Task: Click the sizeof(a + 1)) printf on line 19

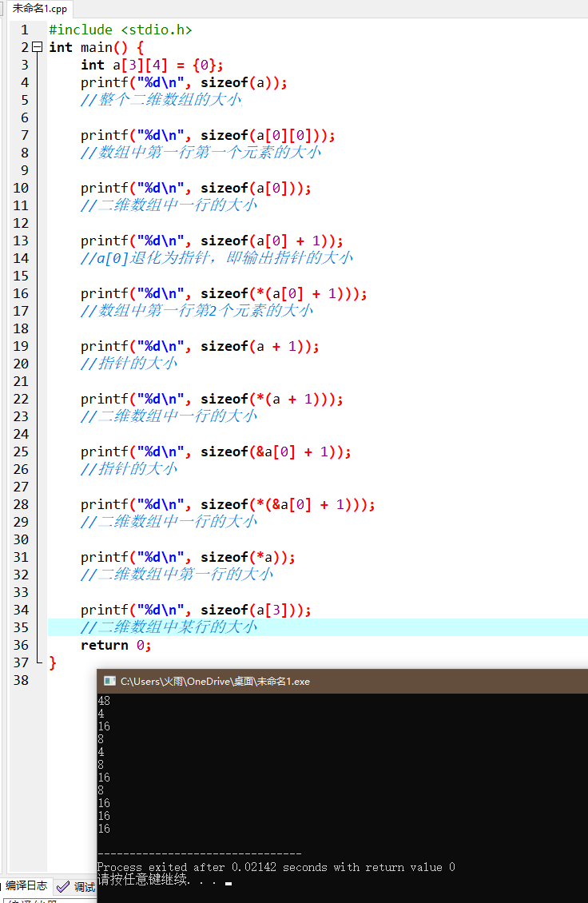Action: (x=200, y=346)
